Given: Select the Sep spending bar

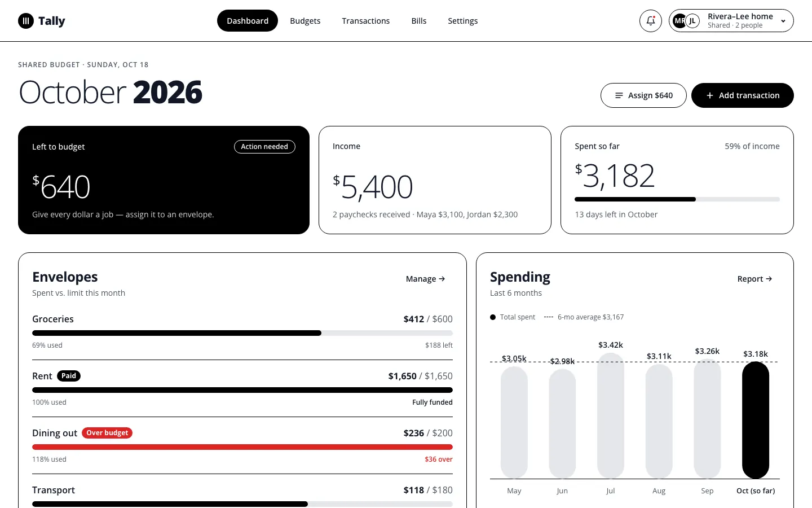Looking at the screenshot, I should [707, 419].
